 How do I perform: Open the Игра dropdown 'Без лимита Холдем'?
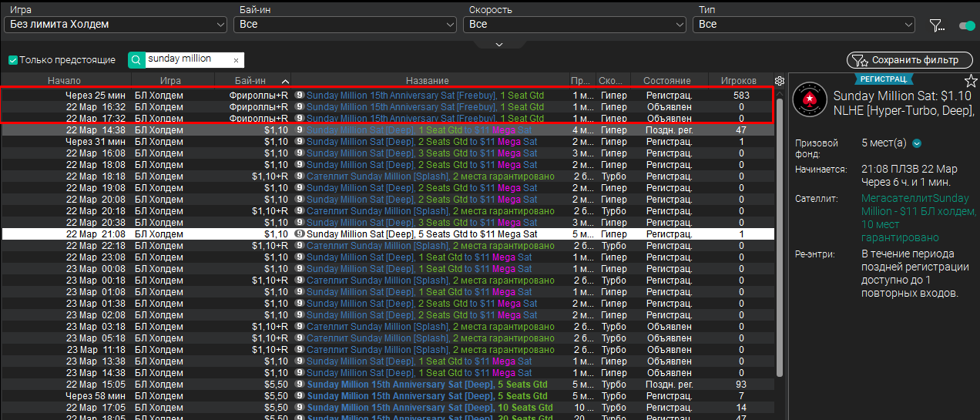116,25
